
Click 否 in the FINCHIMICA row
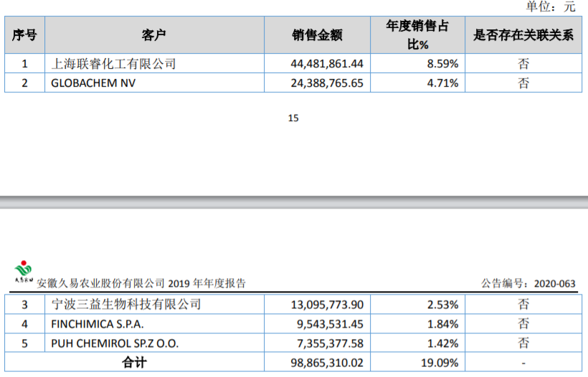(x=523, y=324)
